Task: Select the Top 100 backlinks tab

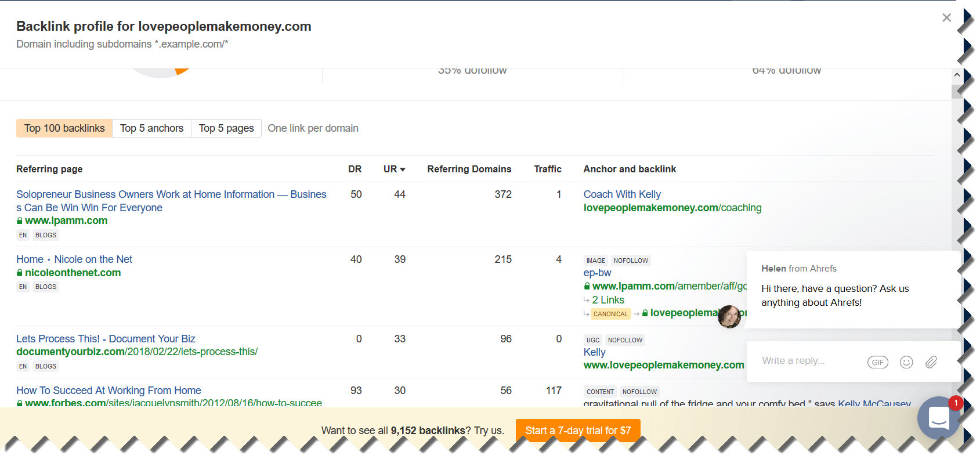Action: tap(64, 128)
